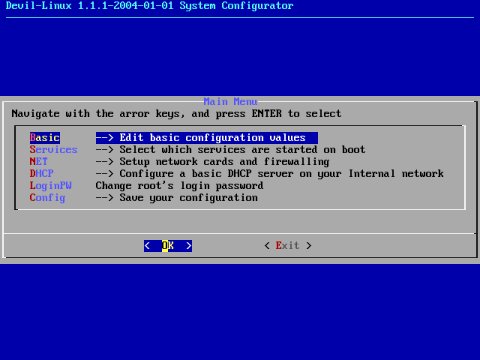Viewport: 480px width, 360px height.
Task: Click 'Save your configuration' text
Action: (x=177, y=198)
